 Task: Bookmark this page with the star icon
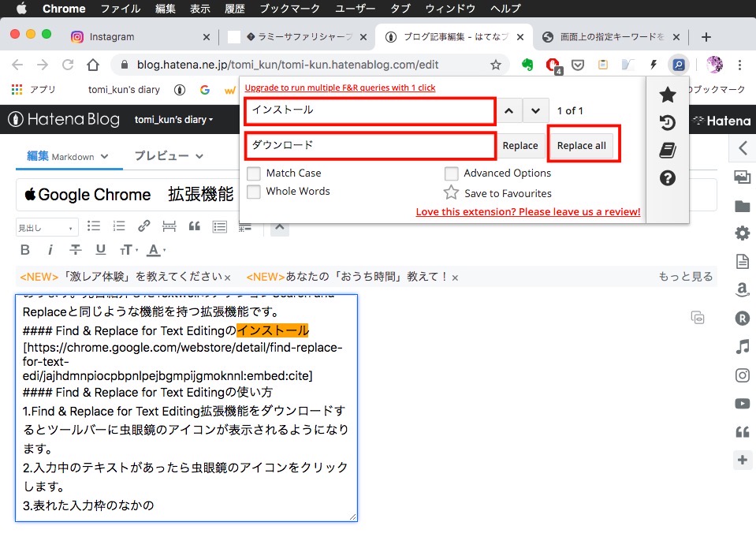click(496, 65)
